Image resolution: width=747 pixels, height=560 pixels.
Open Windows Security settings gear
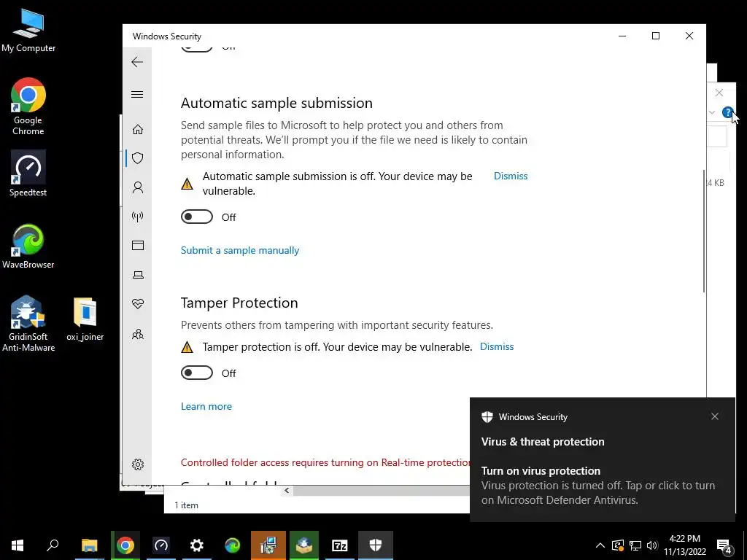(138, 464)
